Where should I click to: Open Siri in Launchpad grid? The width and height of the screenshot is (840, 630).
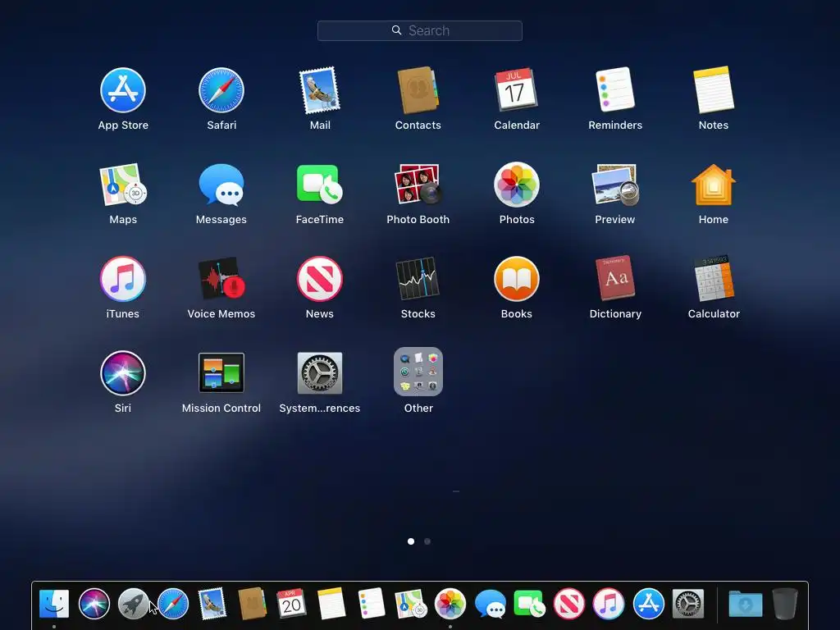123,373
